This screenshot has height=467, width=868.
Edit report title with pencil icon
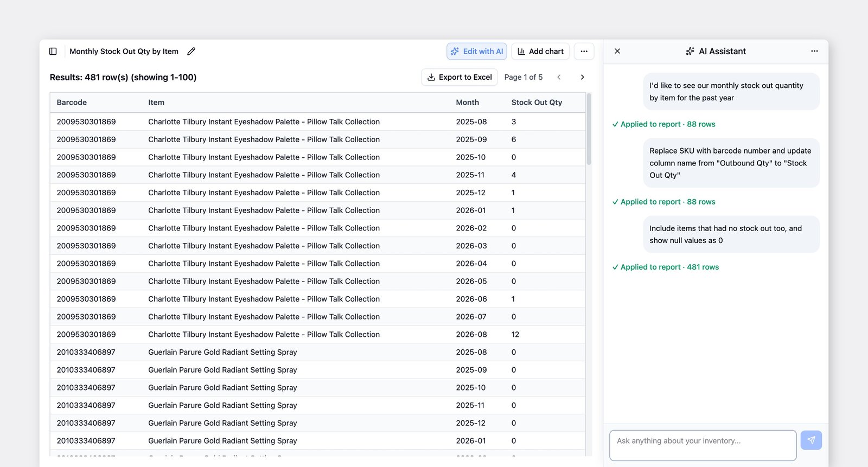click(x=191, y=52)
